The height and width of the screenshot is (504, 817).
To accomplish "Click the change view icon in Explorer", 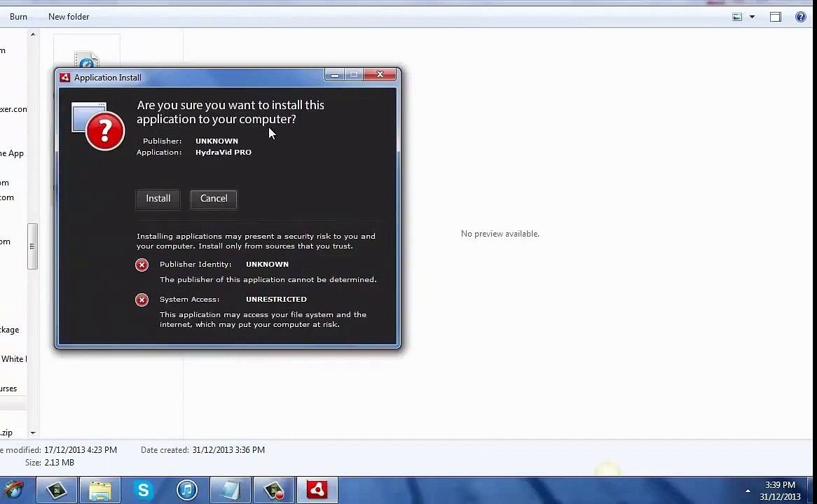I will click(737, 17).
